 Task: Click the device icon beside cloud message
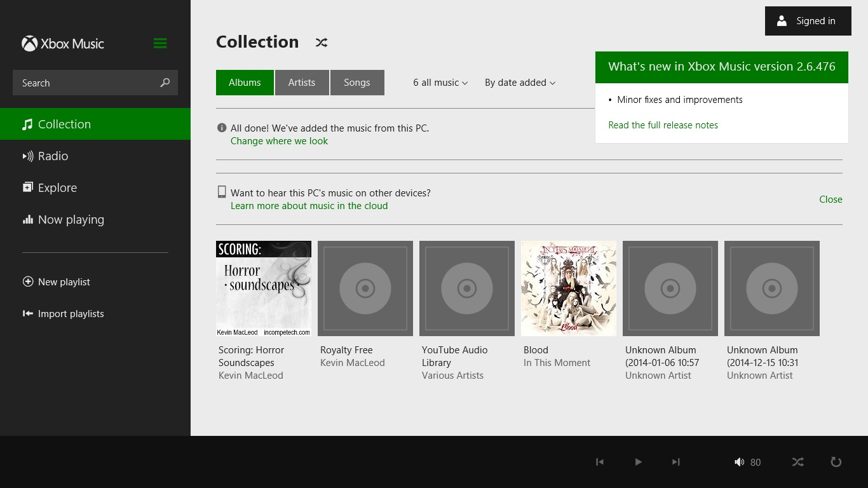click(222, 192)
